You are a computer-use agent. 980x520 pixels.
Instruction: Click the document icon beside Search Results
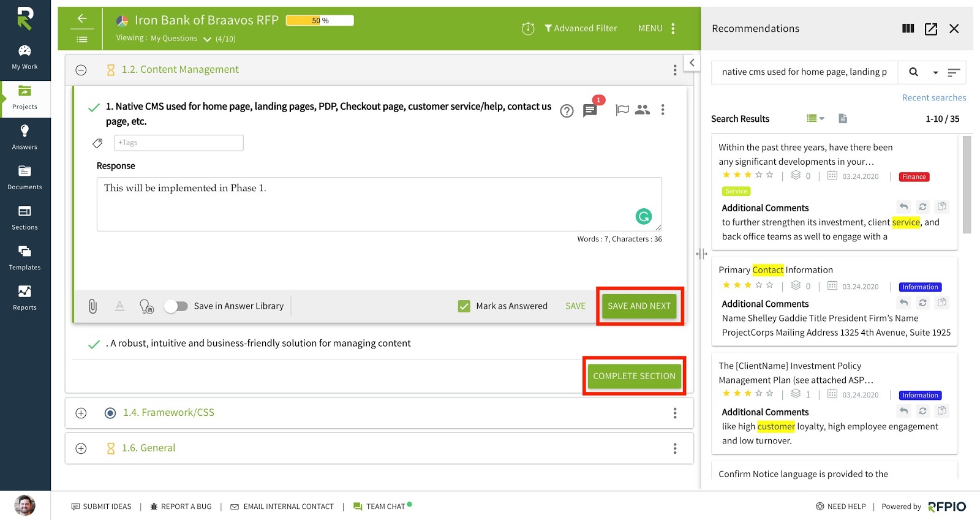tap(843, 119)
